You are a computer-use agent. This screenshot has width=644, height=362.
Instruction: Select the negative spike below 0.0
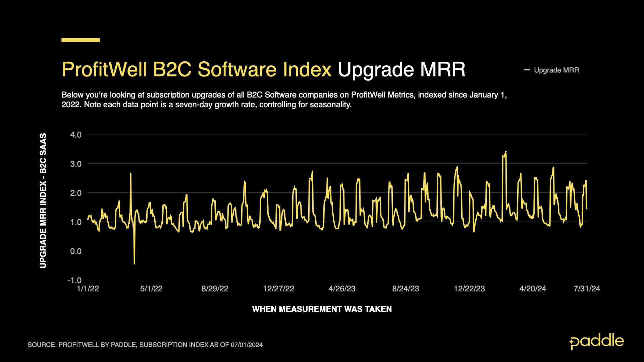pos(134,265)
